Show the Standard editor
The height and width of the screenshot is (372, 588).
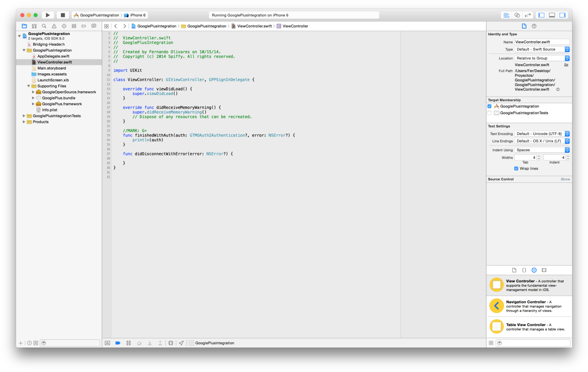pos(506,15)
